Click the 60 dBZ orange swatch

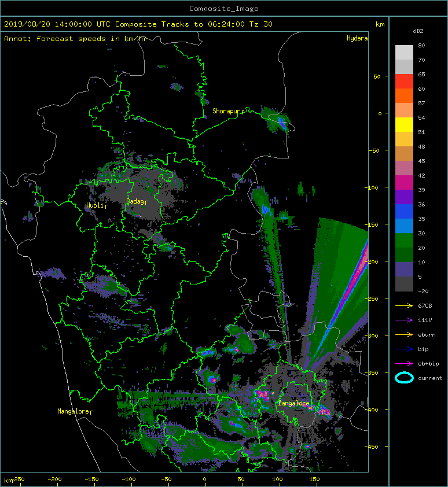pos(404,95)
